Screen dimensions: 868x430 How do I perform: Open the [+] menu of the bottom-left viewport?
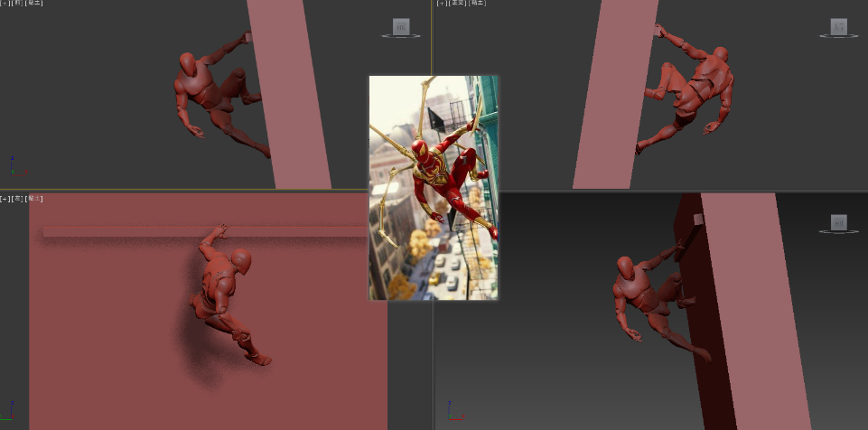tap(5, 198)
